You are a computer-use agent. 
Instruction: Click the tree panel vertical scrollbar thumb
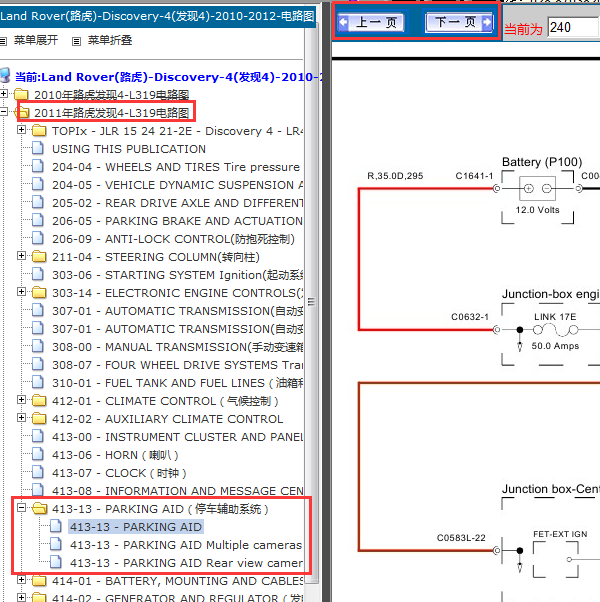[x=311, y=301]
